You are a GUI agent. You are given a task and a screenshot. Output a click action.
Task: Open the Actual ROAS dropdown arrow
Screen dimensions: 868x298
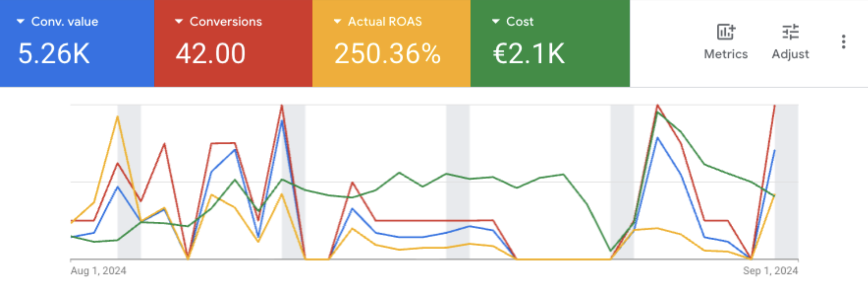(337, 22)
